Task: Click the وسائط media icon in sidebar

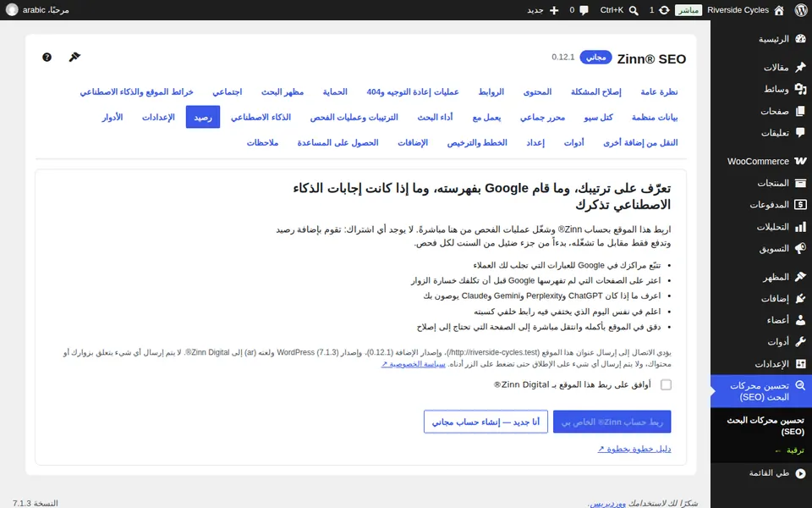Action: (801, 89)
